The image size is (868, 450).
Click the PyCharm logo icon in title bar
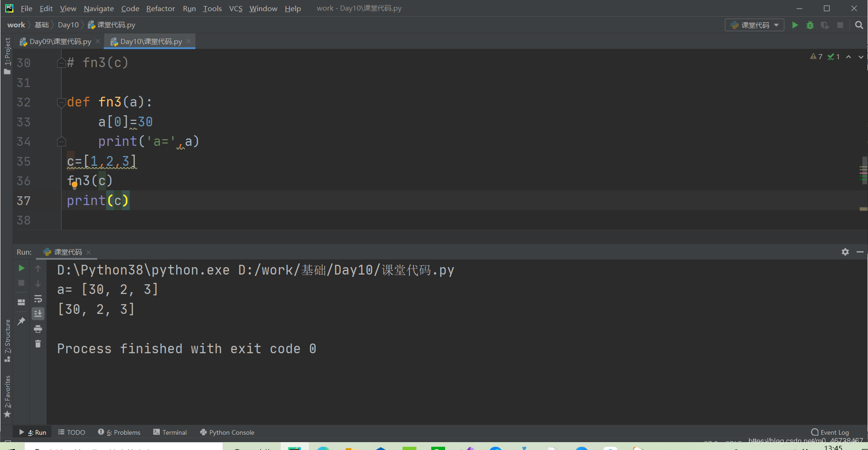[9, 8]
